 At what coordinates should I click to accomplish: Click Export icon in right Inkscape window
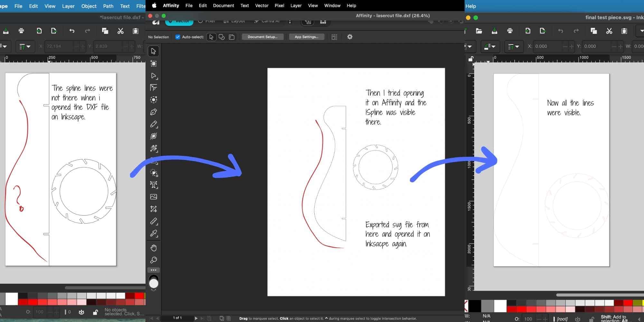pos(543,31)
